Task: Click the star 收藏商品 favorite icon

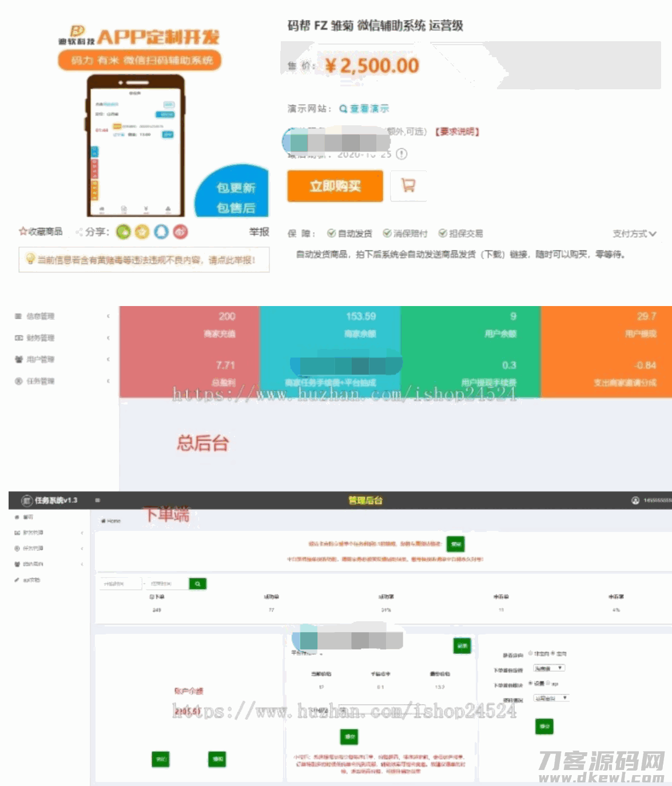Action: pos(23,232)
